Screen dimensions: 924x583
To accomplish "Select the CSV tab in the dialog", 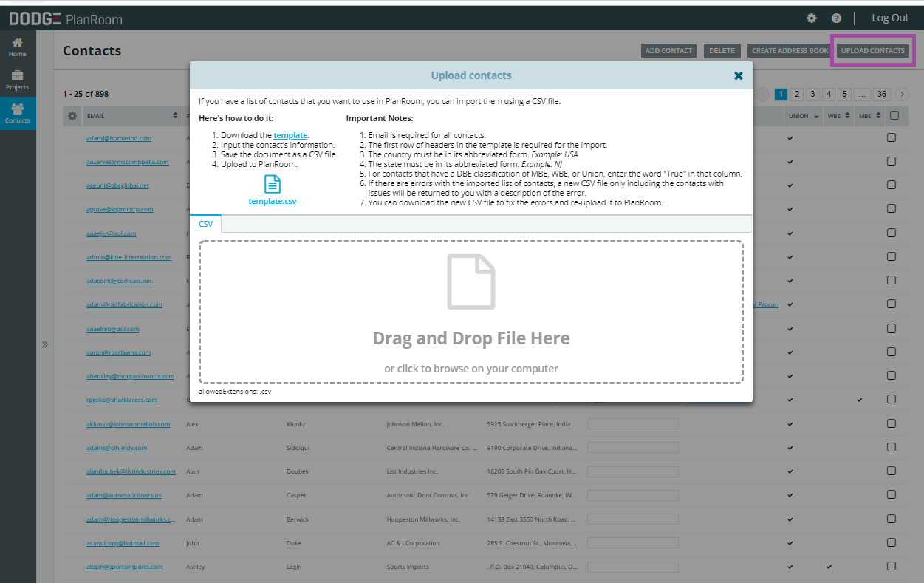I will pos(206,224).
